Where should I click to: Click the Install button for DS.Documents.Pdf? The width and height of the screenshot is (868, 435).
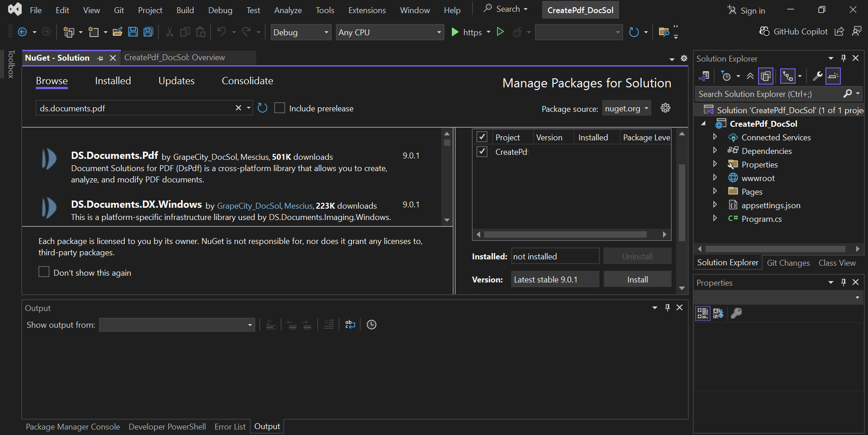point(637,279)
